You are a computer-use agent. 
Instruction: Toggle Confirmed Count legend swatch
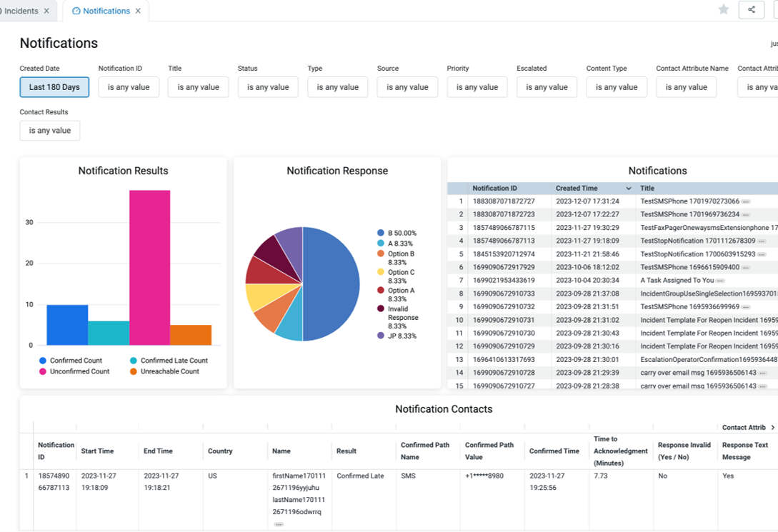coord(43,361)
